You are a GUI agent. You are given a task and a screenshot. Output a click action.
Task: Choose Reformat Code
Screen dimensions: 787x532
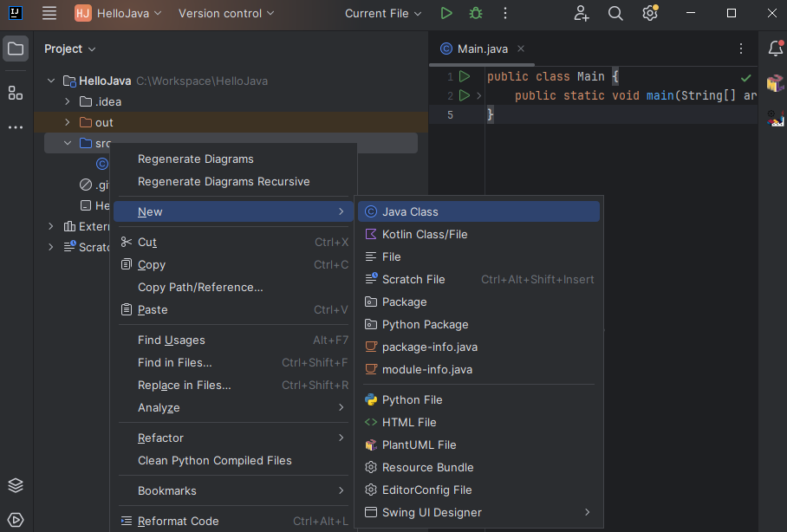click(233, 522)
